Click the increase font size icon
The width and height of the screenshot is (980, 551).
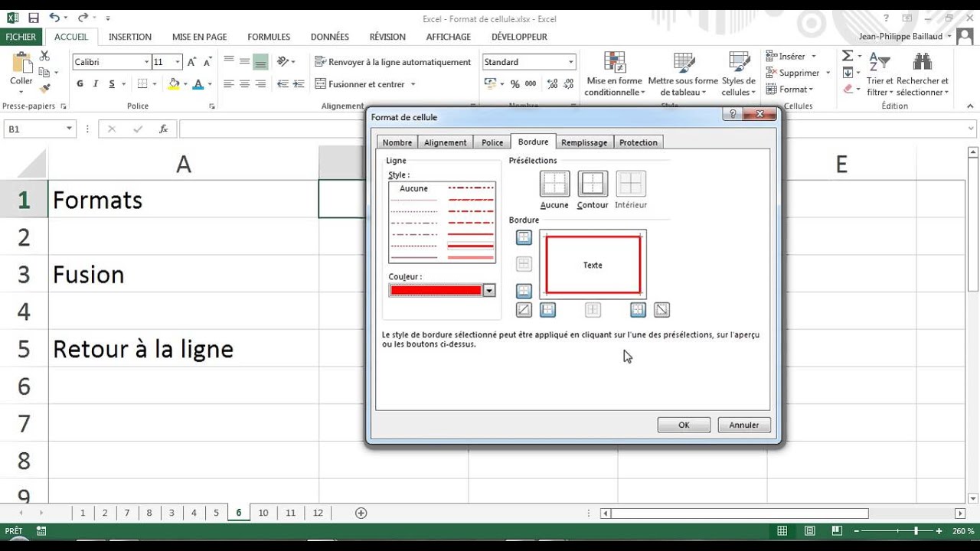[x=191, y=62]
